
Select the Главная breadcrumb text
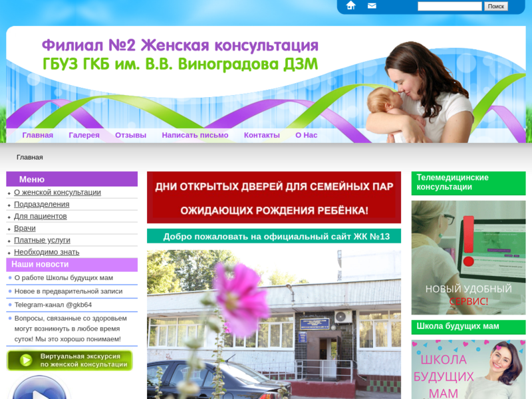coord(30,157)
